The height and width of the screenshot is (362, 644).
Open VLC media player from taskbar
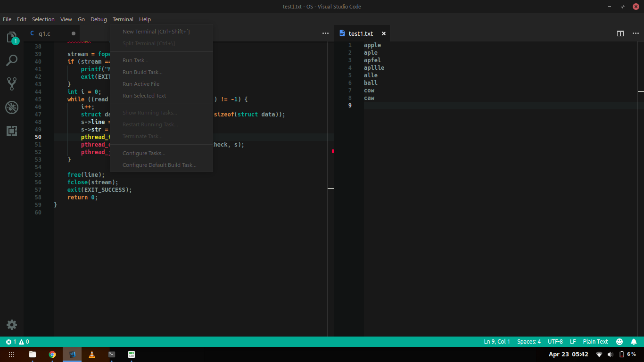[92, 354]
